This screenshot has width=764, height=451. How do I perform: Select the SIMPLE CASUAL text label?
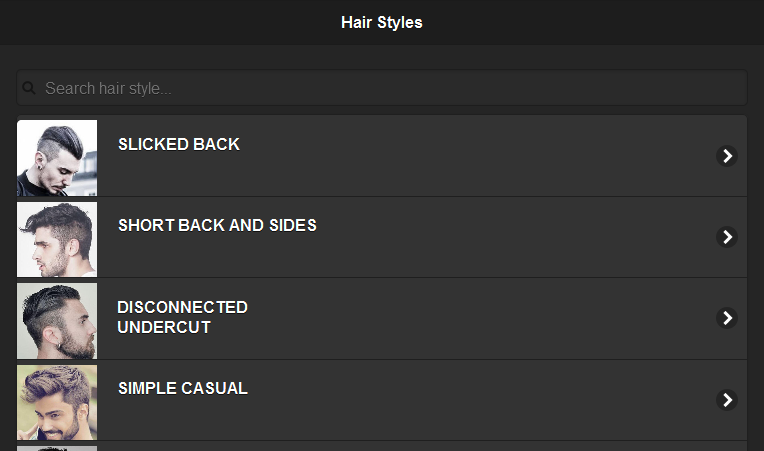183,388
